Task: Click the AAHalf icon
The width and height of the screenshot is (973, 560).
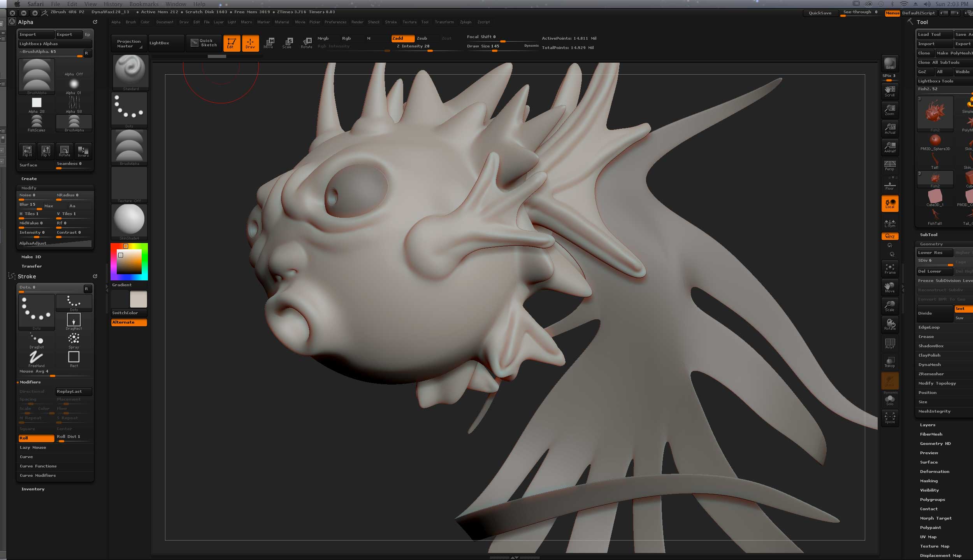Action: (890, 147)
